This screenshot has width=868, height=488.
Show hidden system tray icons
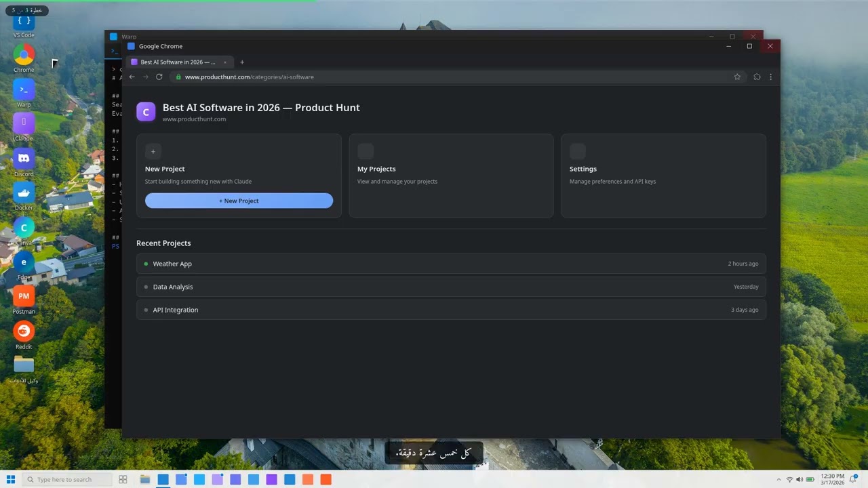coord(778,479)
